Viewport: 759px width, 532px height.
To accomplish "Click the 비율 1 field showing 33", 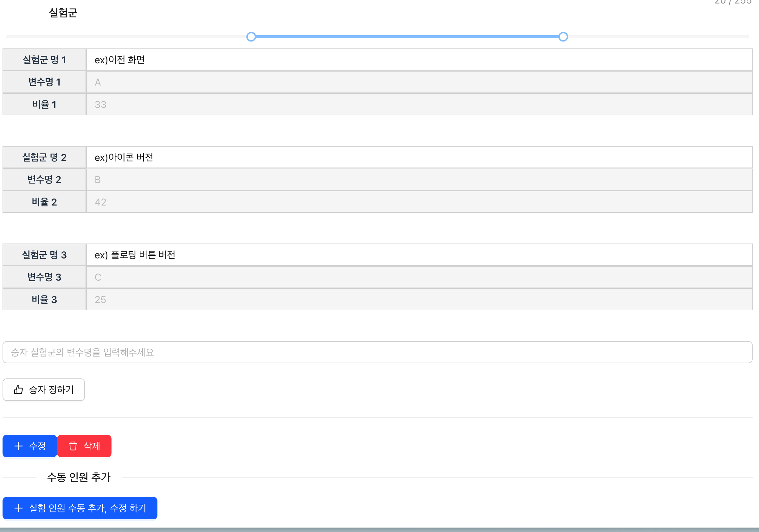I will [x=419, y=104].
